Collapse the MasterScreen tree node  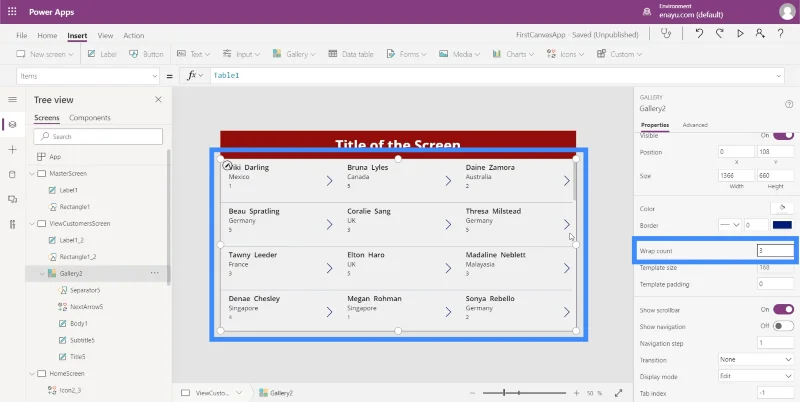[x=32, y=173]
